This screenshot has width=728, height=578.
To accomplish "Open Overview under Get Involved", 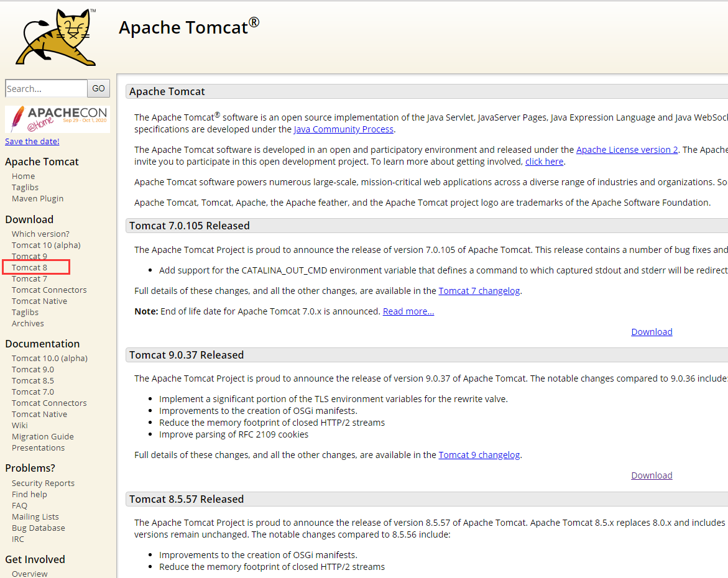I will 30,574.
